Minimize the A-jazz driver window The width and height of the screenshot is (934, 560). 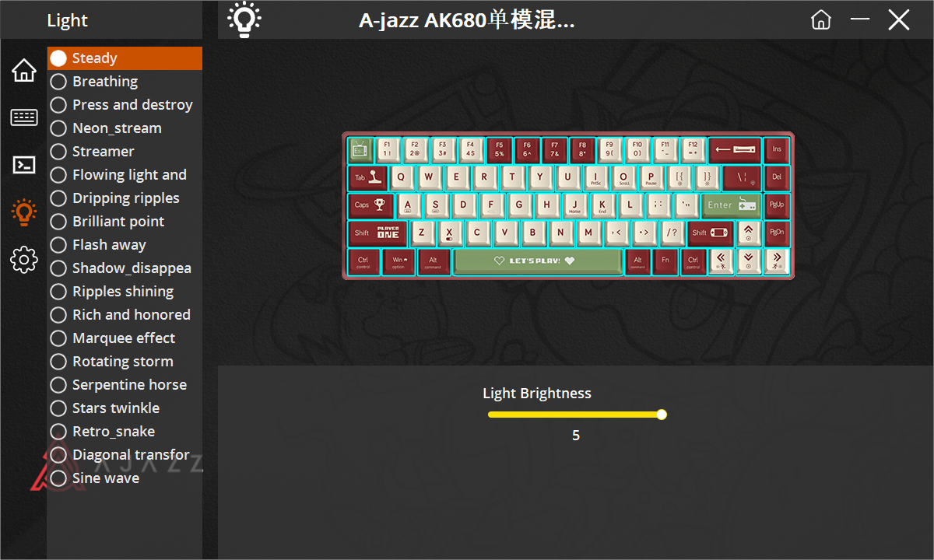click(860, 19)
